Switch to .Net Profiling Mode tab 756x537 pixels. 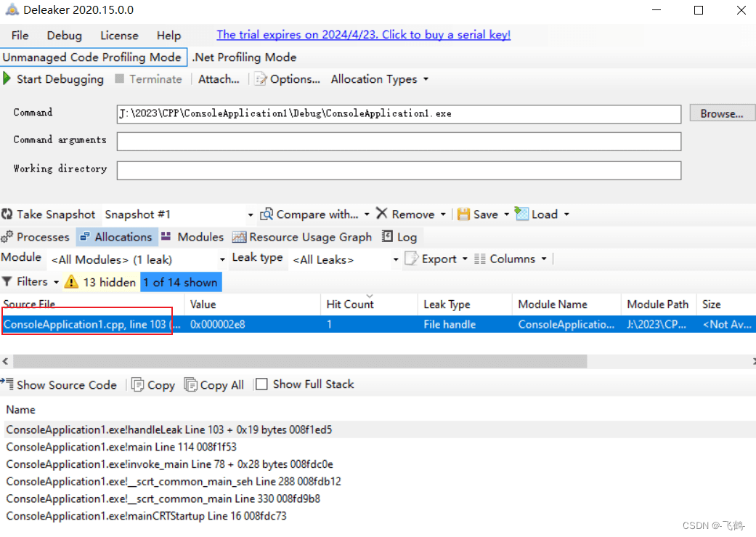click(x=244, y=57)
